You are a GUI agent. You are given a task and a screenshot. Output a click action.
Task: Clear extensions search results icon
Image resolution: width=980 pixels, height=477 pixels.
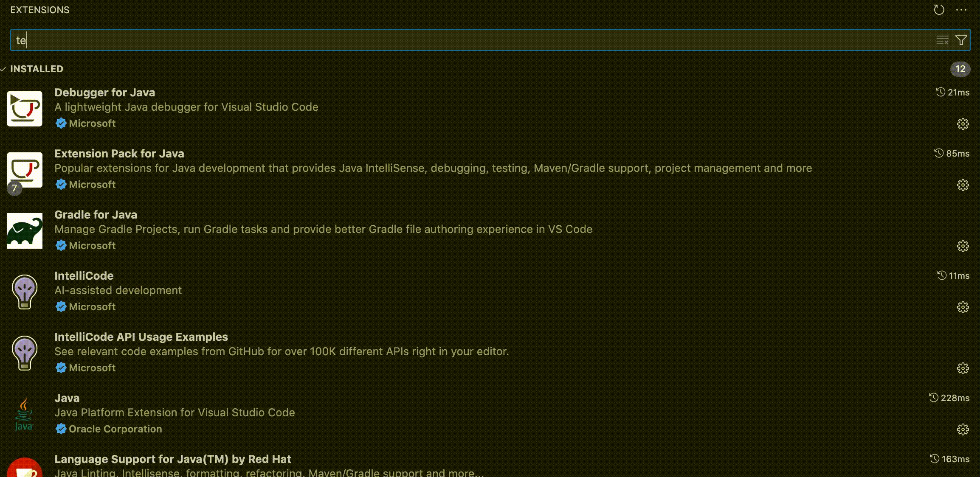pyautogui.click(x=942, y=40)
